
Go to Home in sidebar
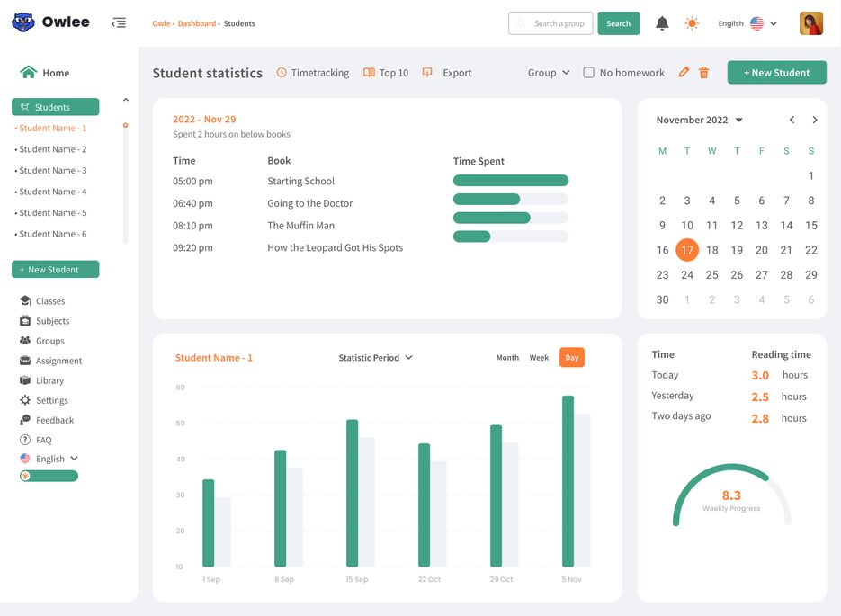click(x=55, y=73)
